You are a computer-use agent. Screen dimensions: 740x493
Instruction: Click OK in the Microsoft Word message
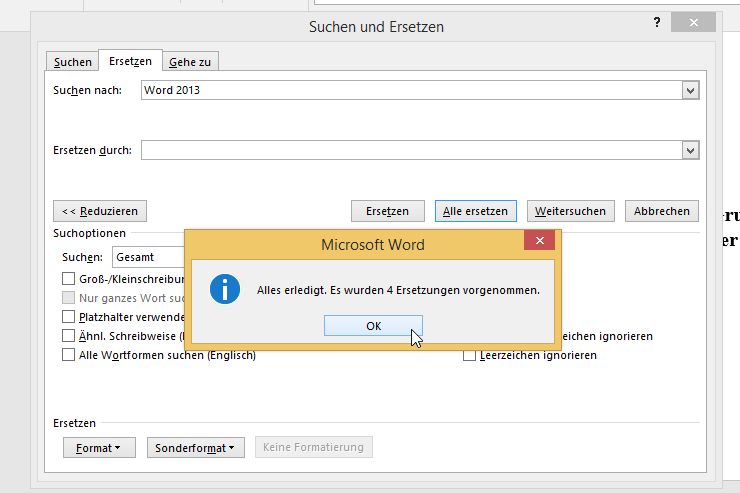point(373,326)
